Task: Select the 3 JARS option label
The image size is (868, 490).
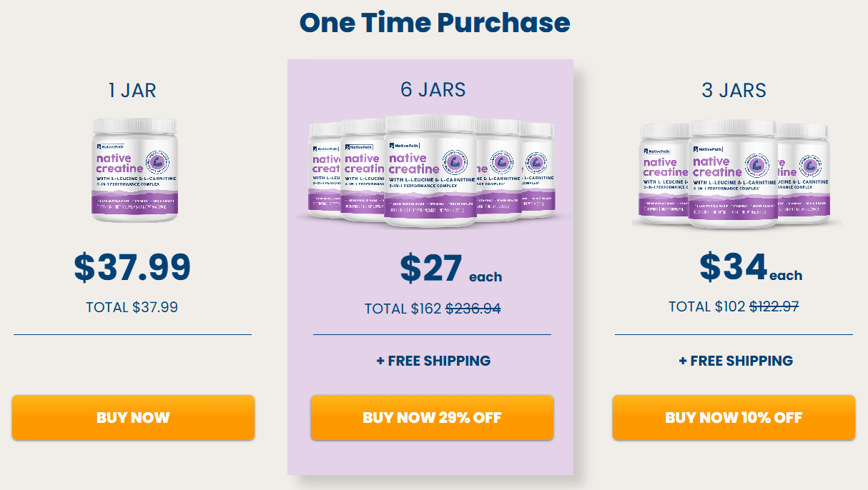Action: pos(732,90)
